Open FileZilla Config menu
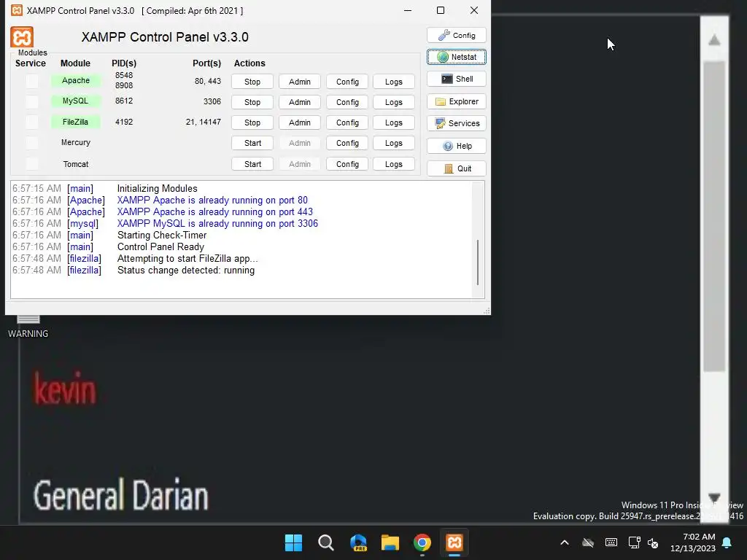The width and height of the screenshot is (747, 560). 347,122
